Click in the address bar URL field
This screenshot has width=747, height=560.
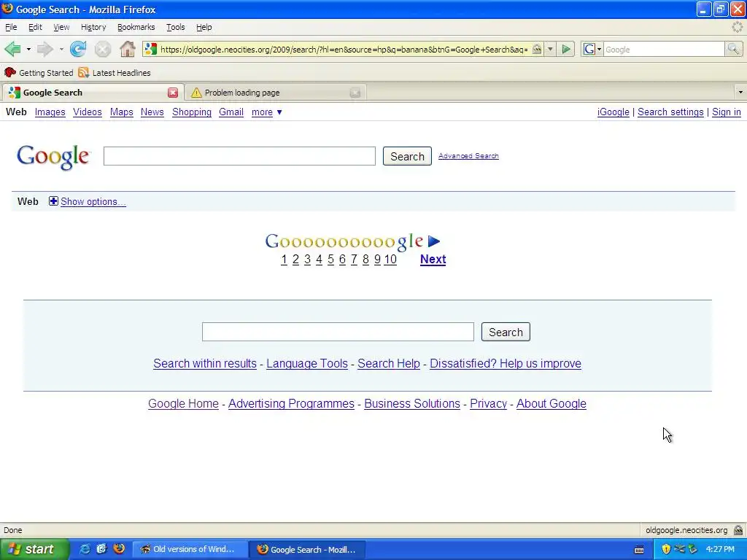pos(344,49)
